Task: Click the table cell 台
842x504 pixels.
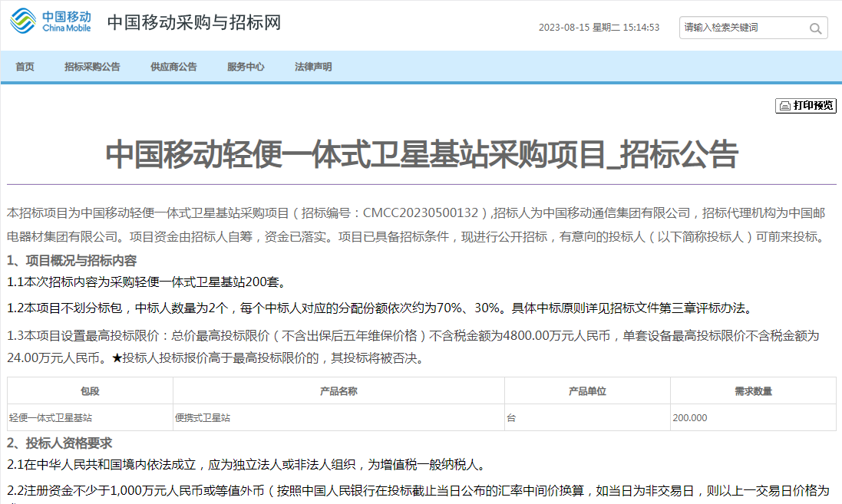Action: pyautogui.click(x=587, y=417)
